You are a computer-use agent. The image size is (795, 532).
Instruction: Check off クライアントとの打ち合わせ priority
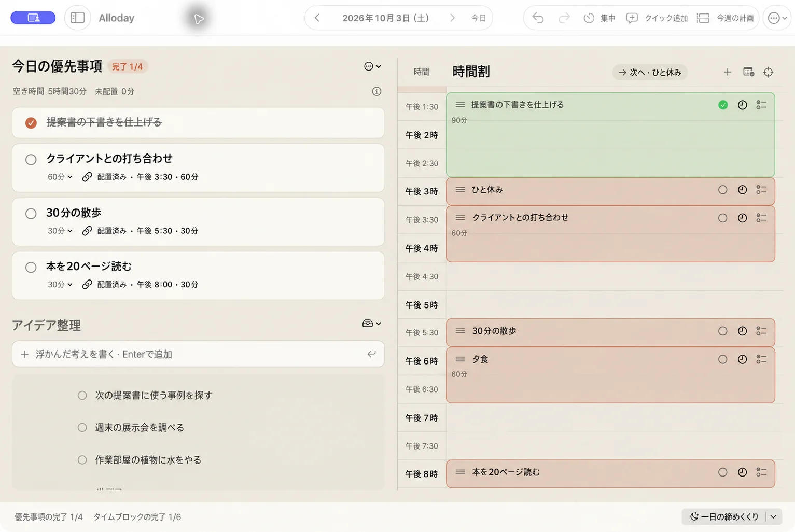point(31,160)
